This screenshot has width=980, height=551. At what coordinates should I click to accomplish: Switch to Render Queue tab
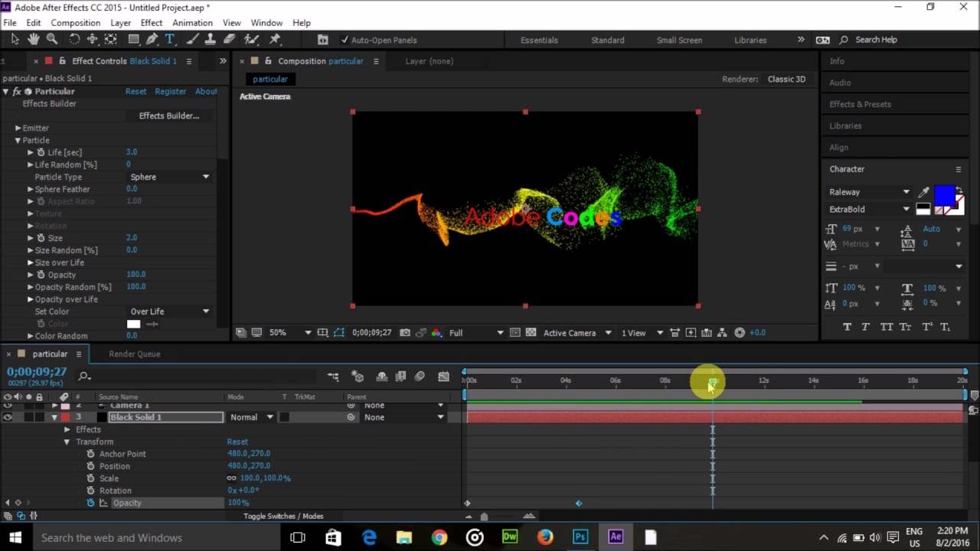tap(134, 354)
